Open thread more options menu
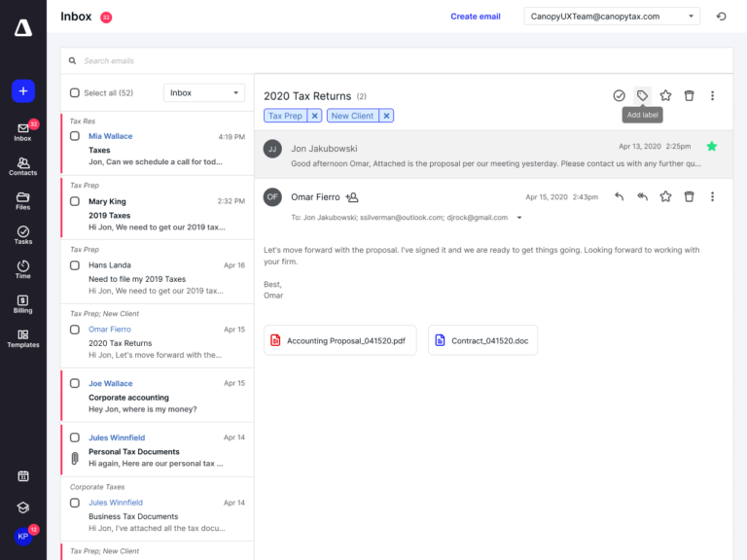Viewport: 747px width, 560px height. click(x=712, y=95)
